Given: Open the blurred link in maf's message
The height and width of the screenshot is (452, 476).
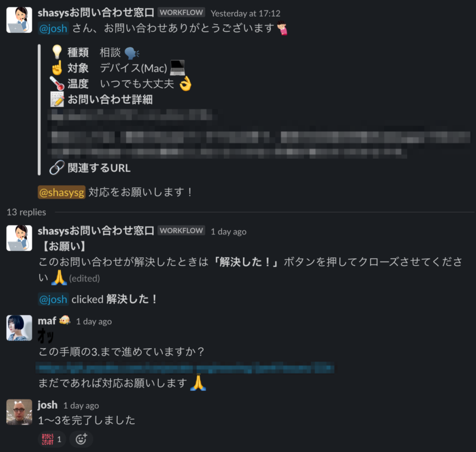Looking at the screenshot, I should click(185, 367).
